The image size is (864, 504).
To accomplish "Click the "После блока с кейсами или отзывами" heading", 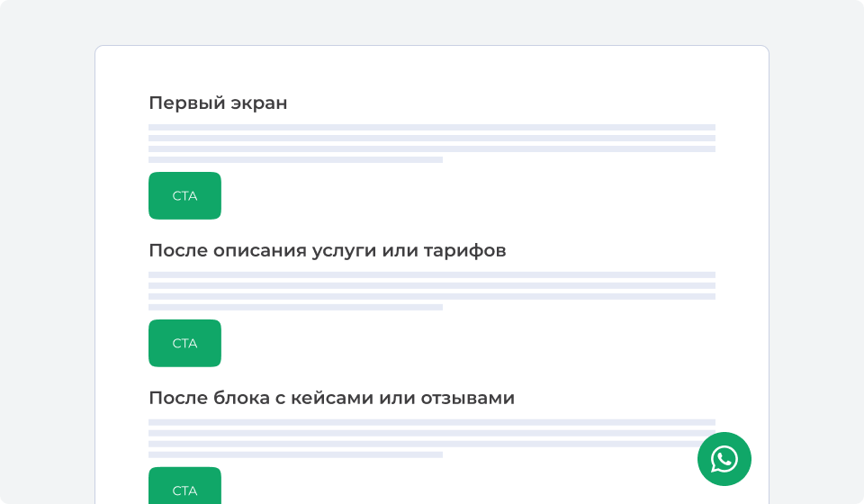I will coord(331,398).
